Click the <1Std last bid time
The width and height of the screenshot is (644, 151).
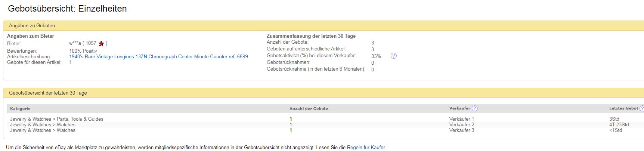(615, 130)
